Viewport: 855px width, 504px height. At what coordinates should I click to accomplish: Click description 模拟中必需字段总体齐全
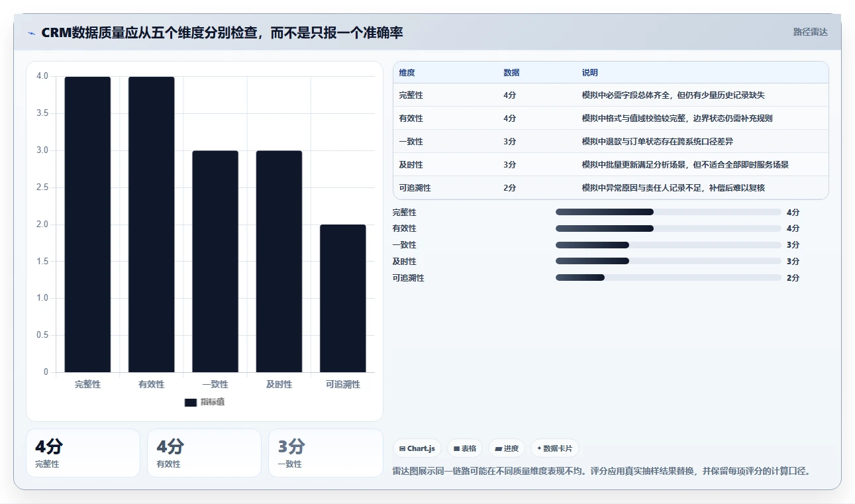tap(674, 95)
